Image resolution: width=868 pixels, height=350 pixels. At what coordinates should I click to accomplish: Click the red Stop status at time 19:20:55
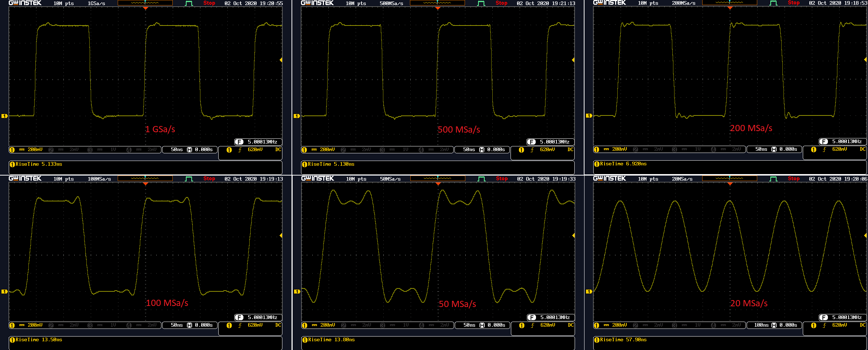[209, 3]
